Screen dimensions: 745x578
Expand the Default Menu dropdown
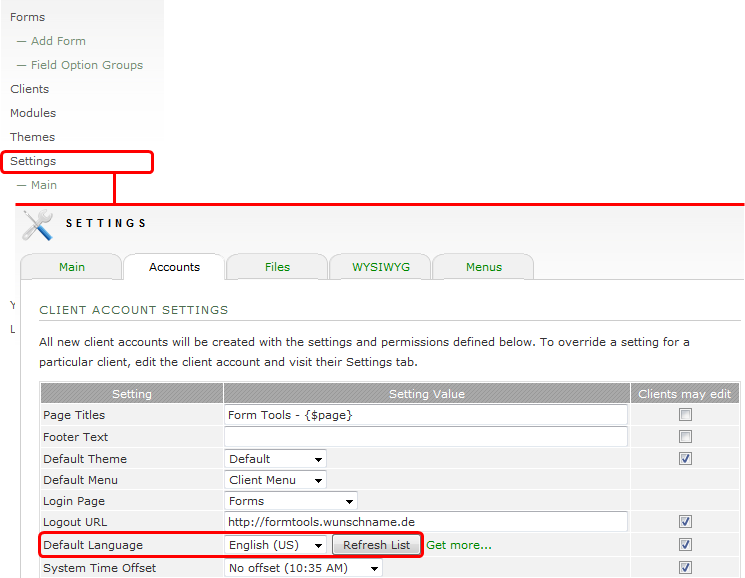point(276,480)
